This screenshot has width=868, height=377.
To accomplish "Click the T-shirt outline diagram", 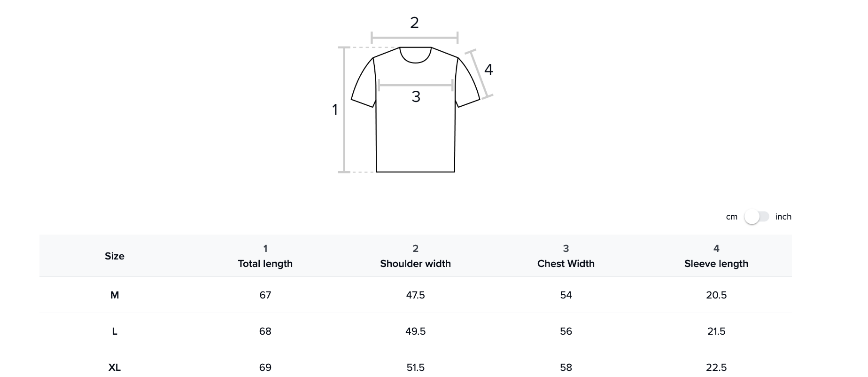I will [x=415, y=136].
